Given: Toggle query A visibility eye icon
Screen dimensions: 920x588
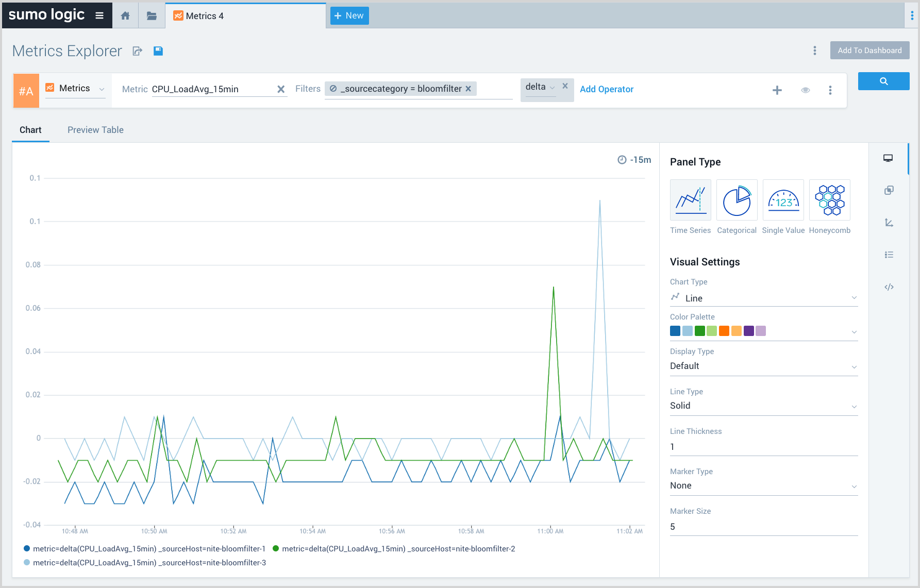Looking at the screenshot, I should 805,90.
